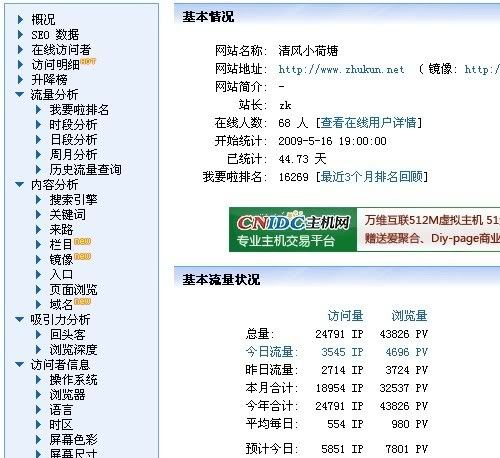Open 日段分析 report
Screen dimensions: 500x458
pyautogui.click(x=73, y=139)
